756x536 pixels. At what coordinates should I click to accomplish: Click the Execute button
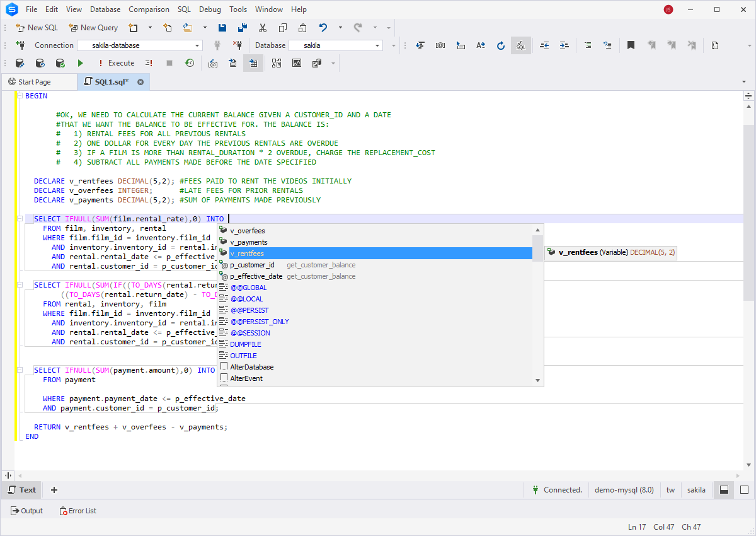[116, 63]
